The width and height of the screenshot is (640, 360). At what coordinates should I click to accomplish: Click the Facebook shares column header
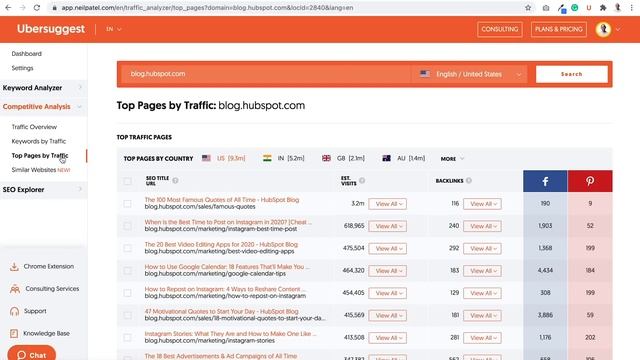[x=545, y=181]
